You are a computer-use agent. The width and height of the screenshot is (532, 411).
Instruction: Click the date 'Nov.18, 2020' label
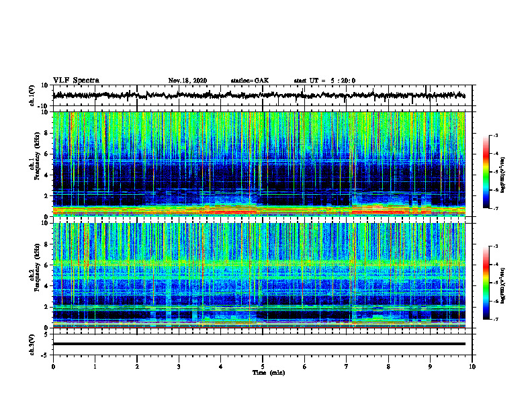point(187,81)
